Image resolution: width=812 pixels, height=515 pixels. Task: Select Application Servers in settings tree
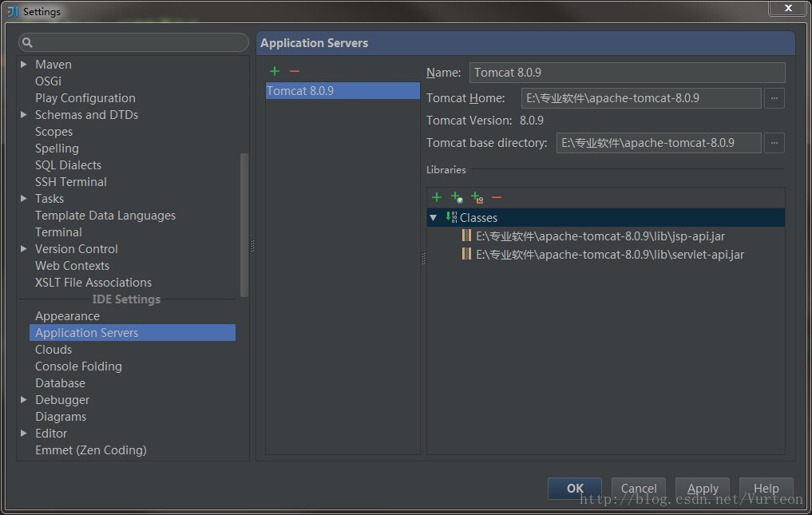pyautogui.click(x=133, y=333)
